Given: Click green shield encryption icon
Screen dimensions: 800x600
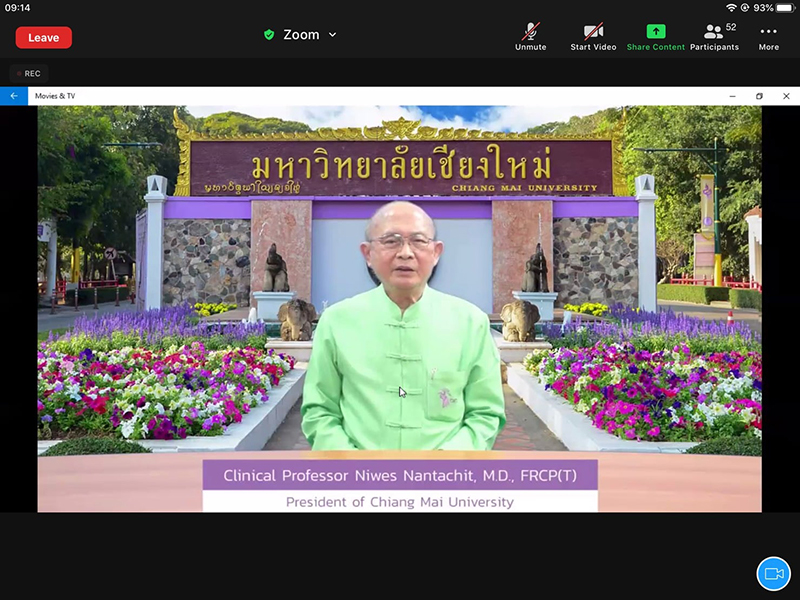Looking at the screenshot, I should (269, 35).
